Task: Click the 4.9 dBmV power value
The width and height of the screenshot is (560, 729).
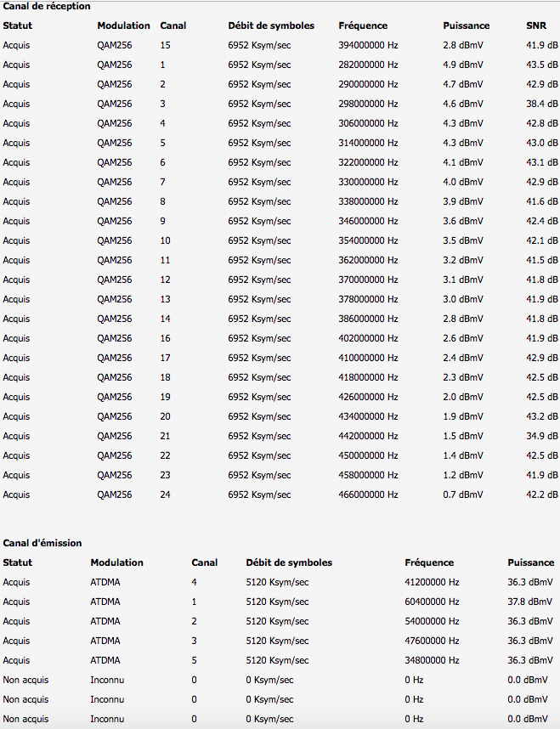Action: 462,65
